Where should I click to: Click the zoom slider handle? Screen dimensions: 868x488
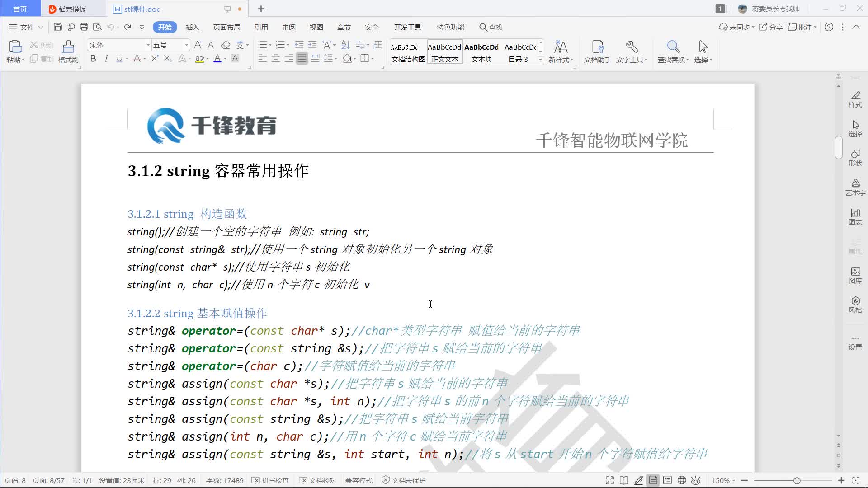[797, 480]
